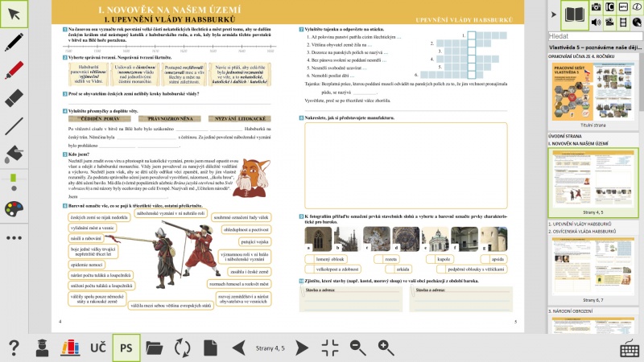The height and width of the screenshot is (362, 644).
Task: Select the eraser tool
Action: (x=14, y=97)
